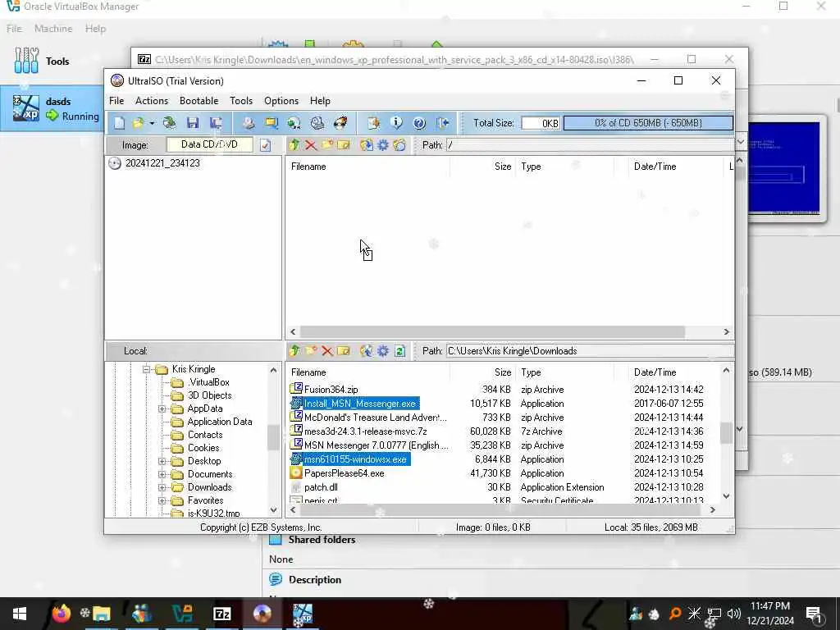Collapse the Kris Kringle tree node
Image resolution: width=840 pixels, height=630 pixels.
click(x=146, y=369)
